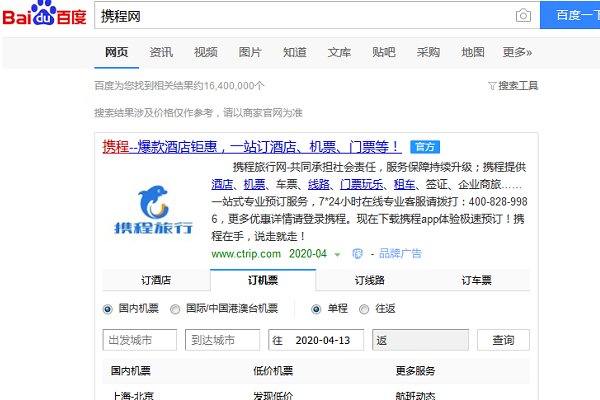Switch to the 图片 search tab
Screen dimensions: 600x400
click(250, 52)
